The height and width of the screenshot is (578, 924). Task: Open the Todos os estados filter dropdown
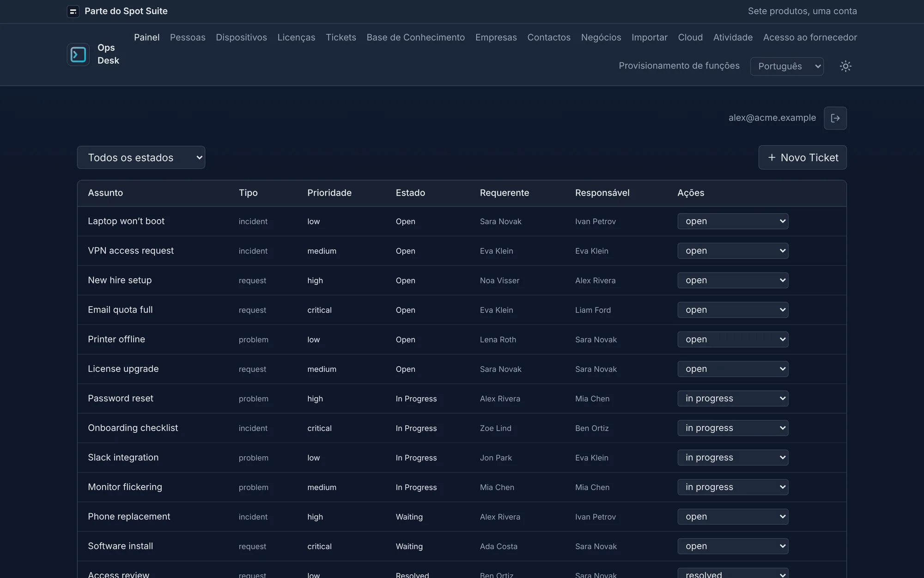coord(141,158)
